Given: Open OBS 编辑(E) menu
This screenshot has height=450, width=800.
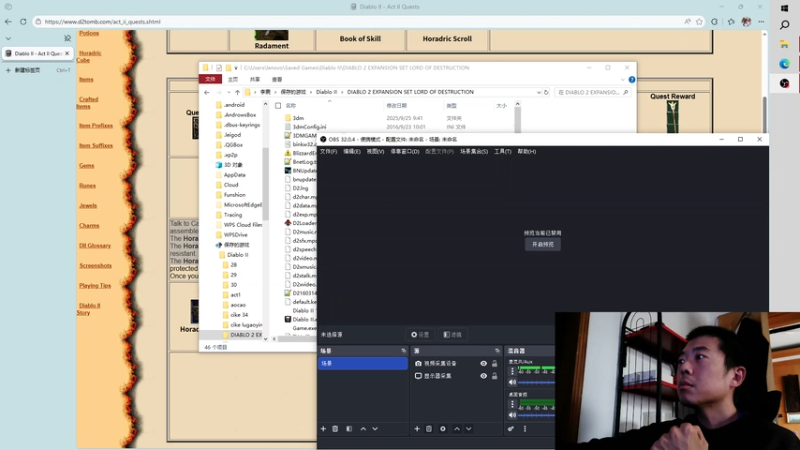Looking at the screenshot, I should pos(352,152).
